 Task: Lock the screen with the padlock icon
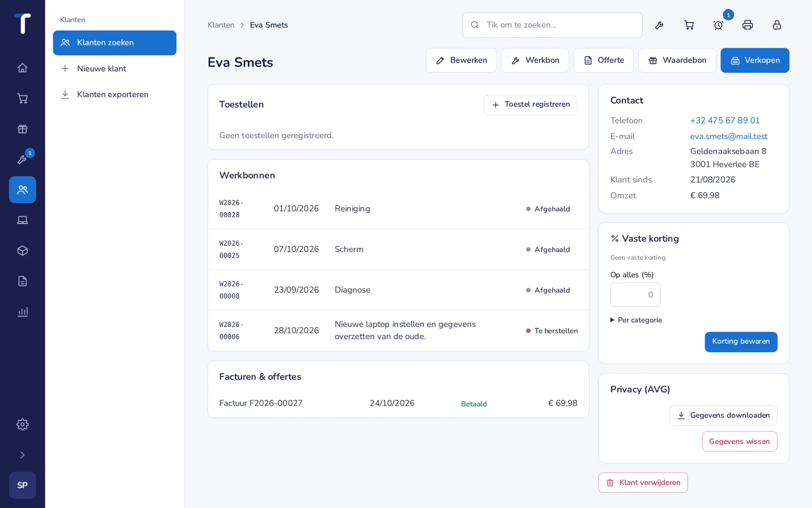777,25
